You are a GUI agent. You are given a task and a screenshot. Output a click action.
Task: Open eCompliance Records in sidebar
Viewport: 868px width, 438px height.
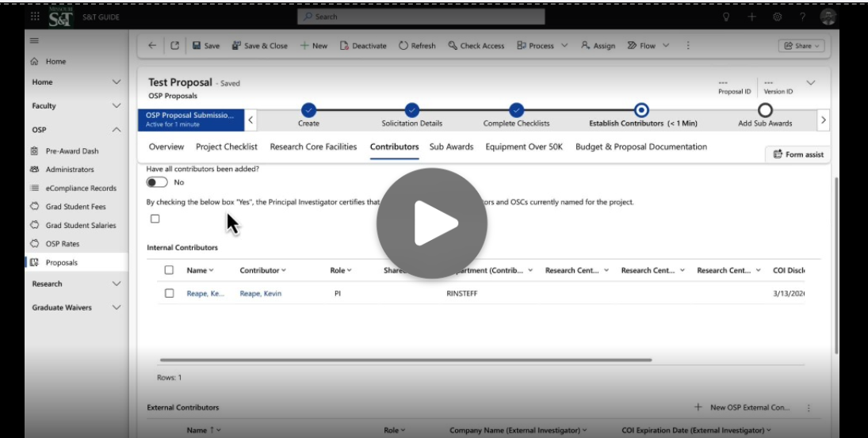click(81, 188)
